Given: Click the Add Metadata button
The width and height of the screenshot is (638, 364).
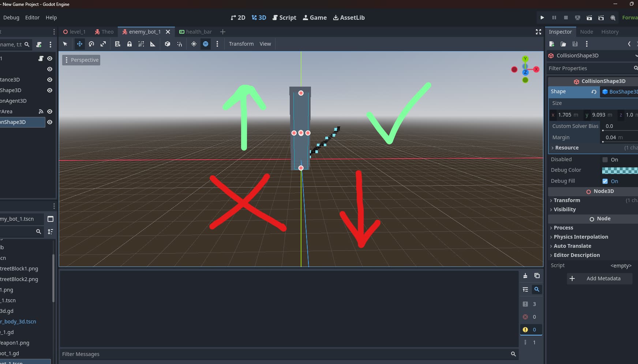Looking at the screenshot, I should pyautogui.click(x=600, y=278).
